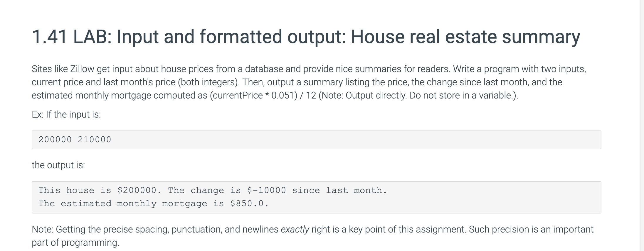Viewport: 644px width, 251px height.
Task: Click the 'the output is:' label
Action: coord(58,165)
